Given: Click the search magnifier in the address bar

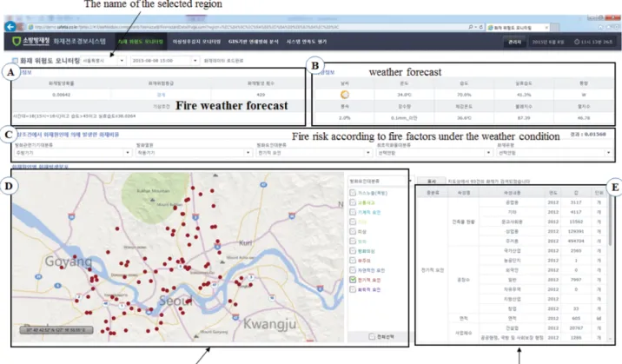Looking at the screenshot, I should 471,27.
